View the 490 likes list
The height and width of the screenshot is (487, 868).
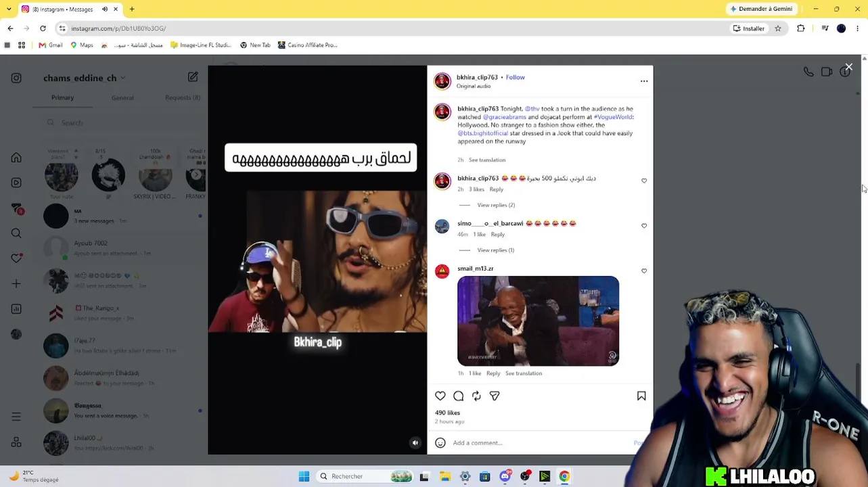(447, 413)
